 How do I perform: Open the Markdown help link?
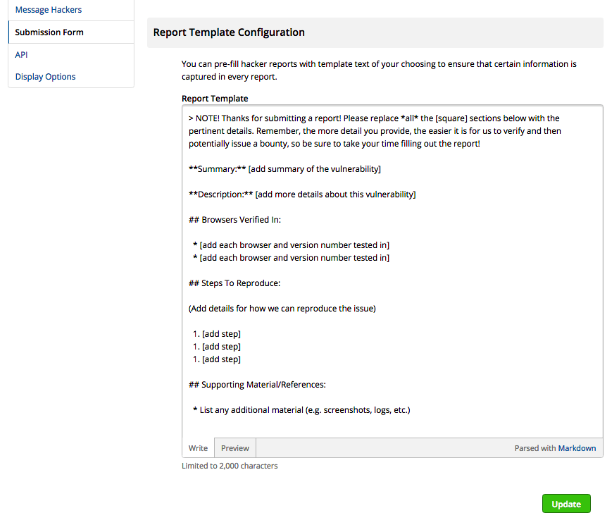click(577, 448)
